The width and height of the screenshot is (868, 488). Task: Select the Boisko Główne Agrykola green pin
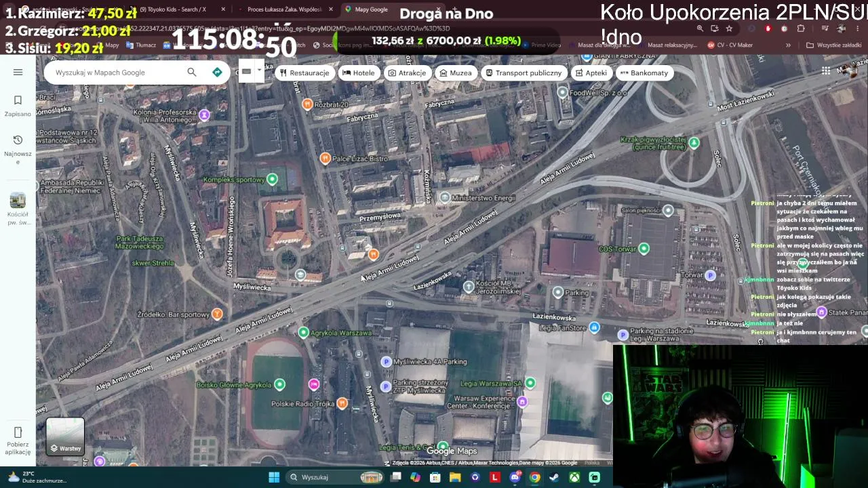(279, 384)
